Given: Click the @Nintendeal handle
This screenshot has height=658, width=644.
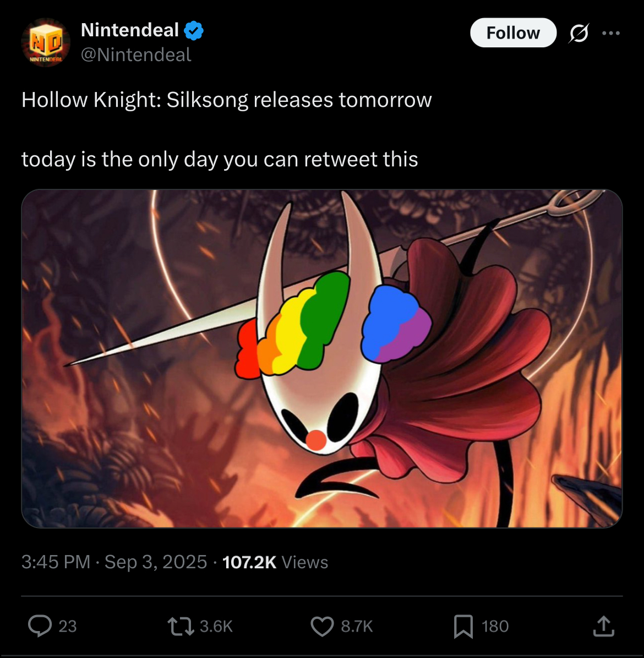Looking at the screenshot, I should coord(136,55).
